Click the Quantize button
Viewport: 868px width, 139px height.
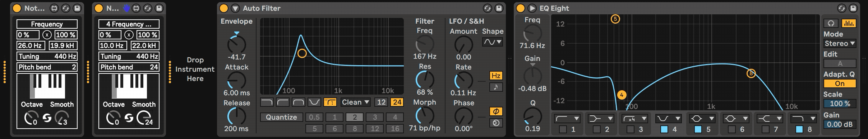281,117
